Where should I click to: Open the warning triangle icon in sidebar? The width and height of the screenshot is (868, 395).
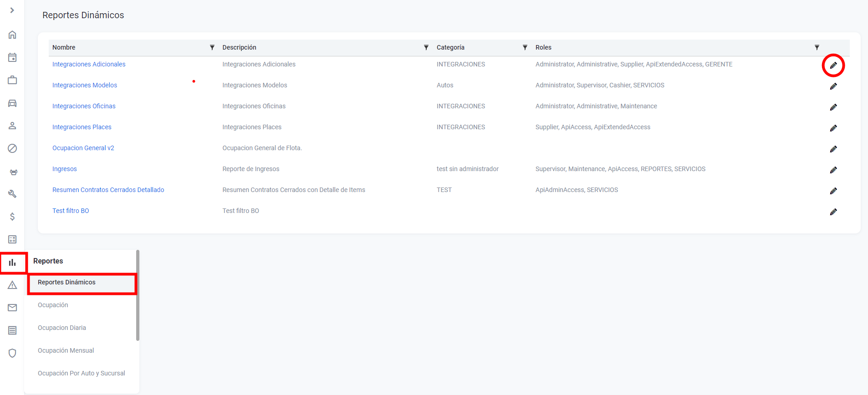(x=12, y=285)
